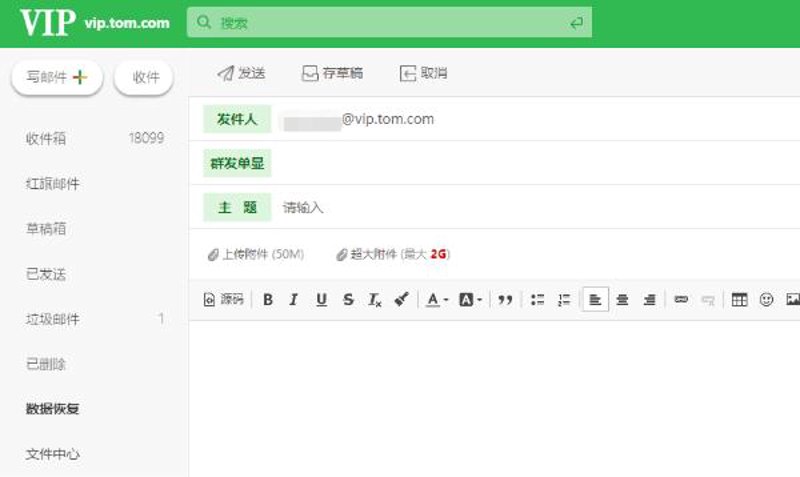
Task: Click the remove format icon
Action: click(x=374, y=299)
